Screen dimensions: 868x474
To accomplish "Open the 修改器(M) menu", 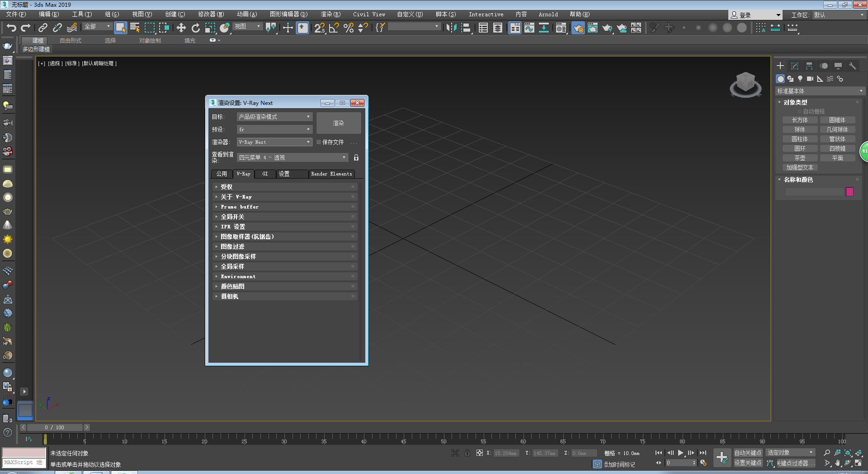I will [x=211, y=14].
